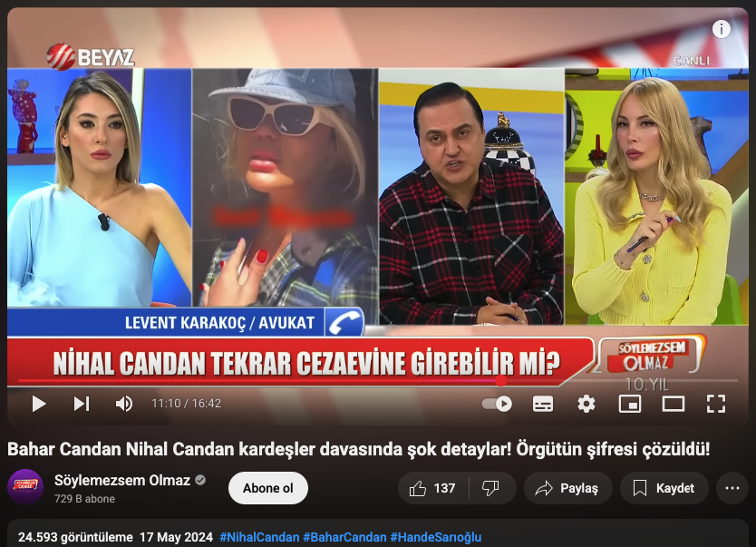The height and width of the screenshot is (547, 756).
Task: Play the video
Action: coord(39,404)
